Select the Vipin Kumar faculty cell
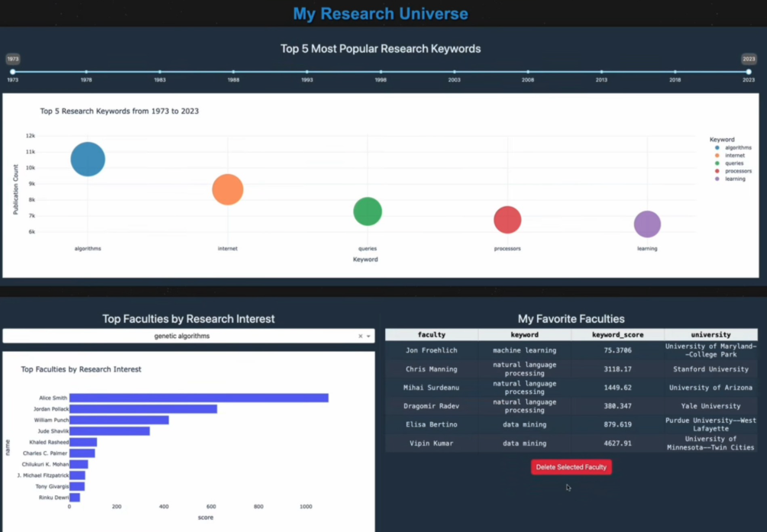This screenshot has height=532, width=767. [x=432, y=443]
